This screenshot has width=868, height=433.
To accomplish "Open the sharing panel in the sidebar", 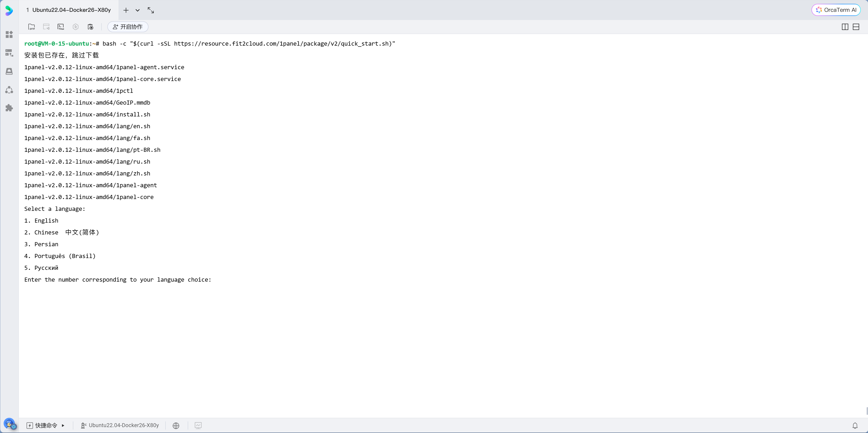I will point(9,90).
